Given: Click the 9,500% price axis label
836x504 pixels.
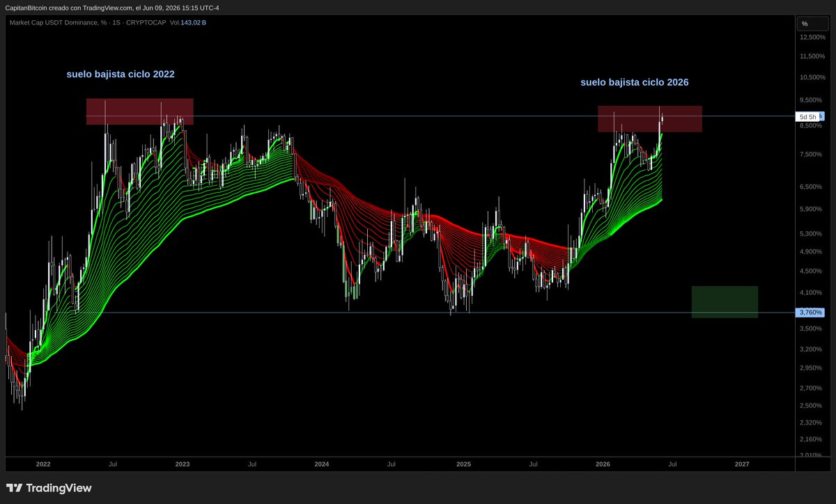Looking at the screenshot, I should click(x=810, y=100).
